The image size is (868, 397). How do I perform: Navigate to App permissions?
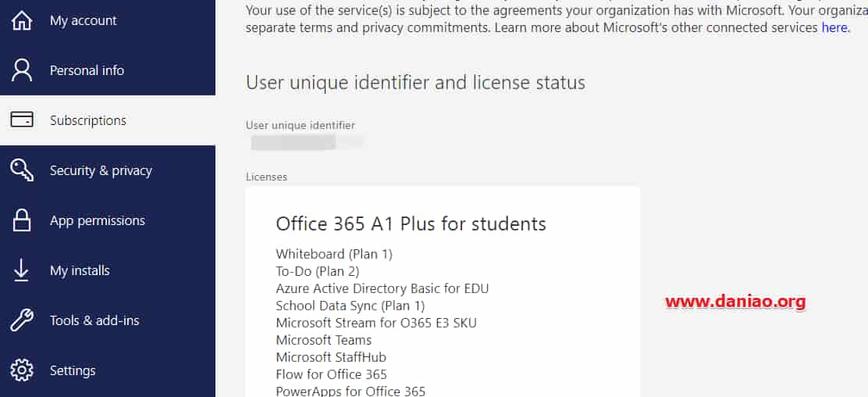[98, 220]
